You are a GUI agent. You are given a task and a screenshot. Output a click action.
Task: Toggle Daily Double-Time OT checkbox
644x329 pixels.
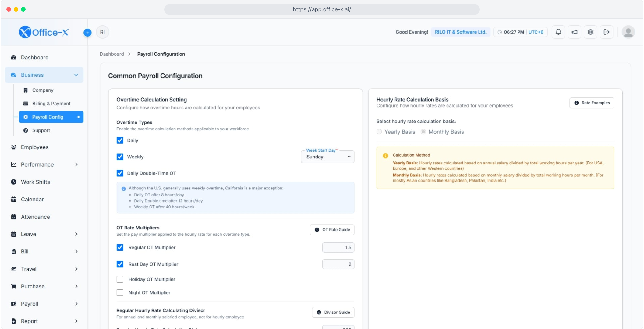click(x=120, y=173)
